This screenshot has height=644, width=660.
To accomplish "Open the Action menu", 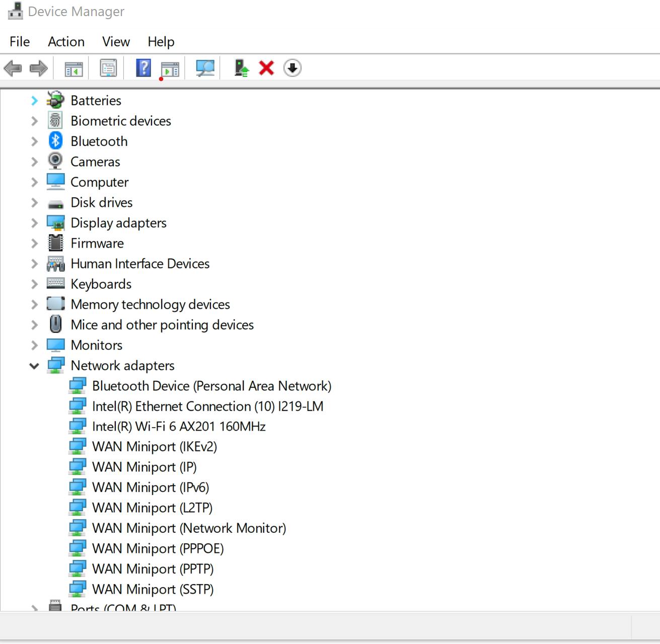I will point(66,42).
